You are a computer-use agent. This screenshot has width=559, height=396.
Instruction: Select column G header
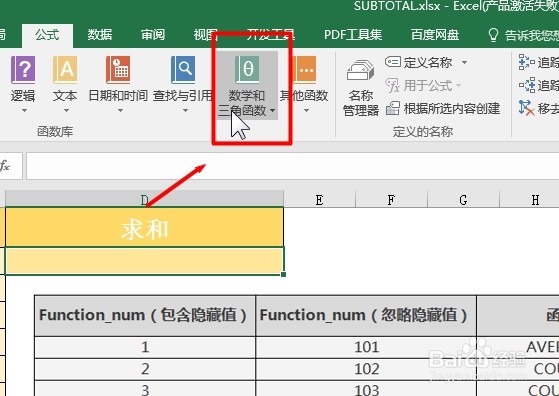tap(463, 199)
